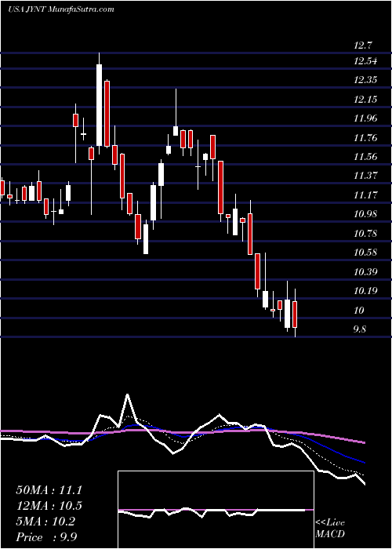Select the 12.7 price axis label
The height and width of the screenshot is (549, 392).
coord(363,45)
